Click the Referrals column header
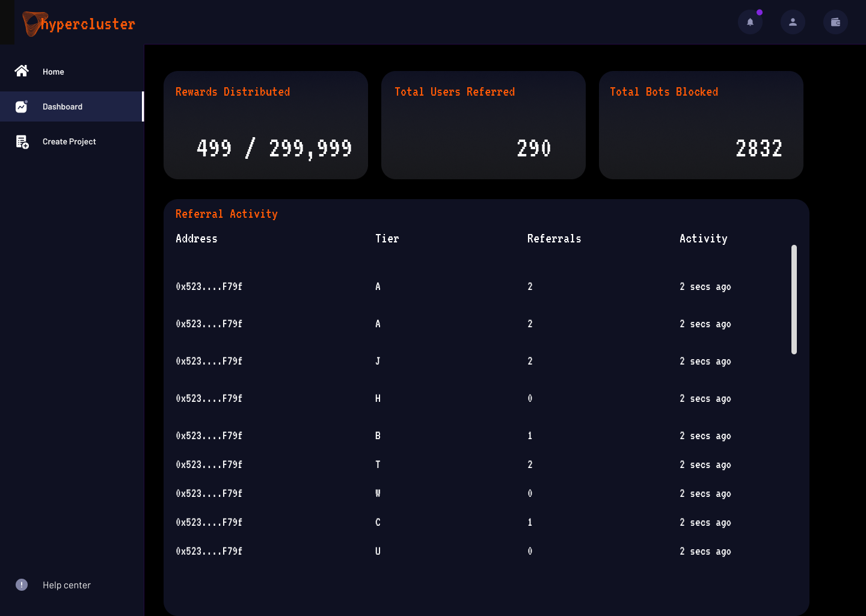Screen dimensions: 866x616 click(554, 239)
